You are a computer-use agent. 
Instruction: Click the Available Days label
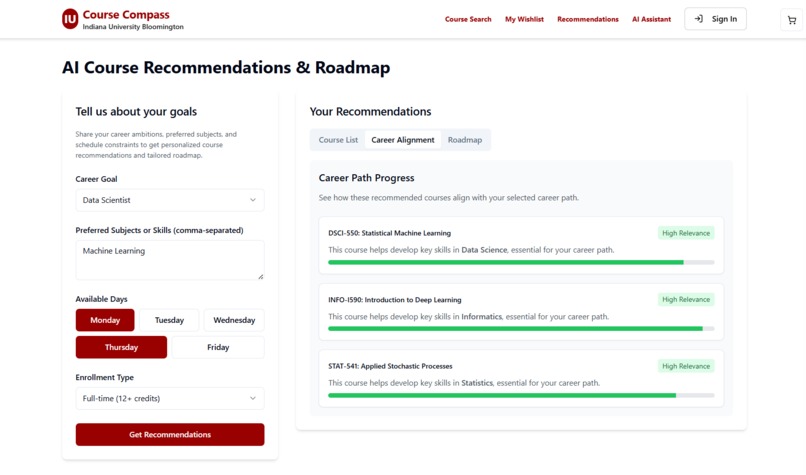(x=101, y=299)
